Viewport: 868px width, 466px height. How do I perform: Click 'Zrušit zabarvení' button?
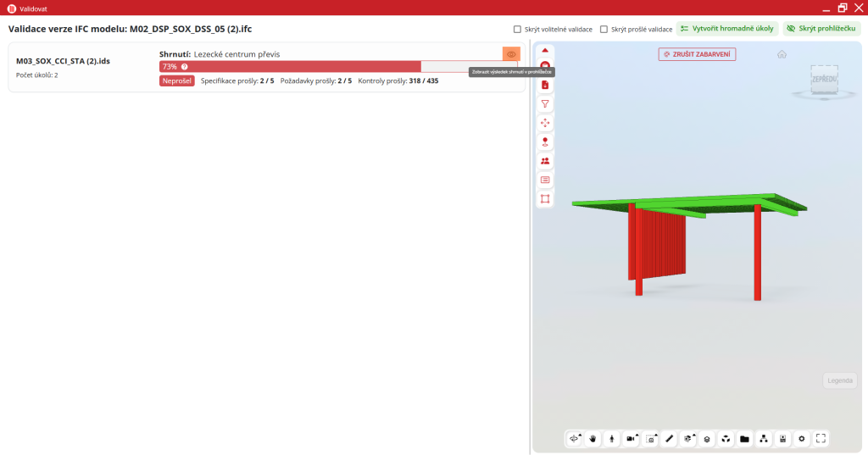(x=697, y=54)
